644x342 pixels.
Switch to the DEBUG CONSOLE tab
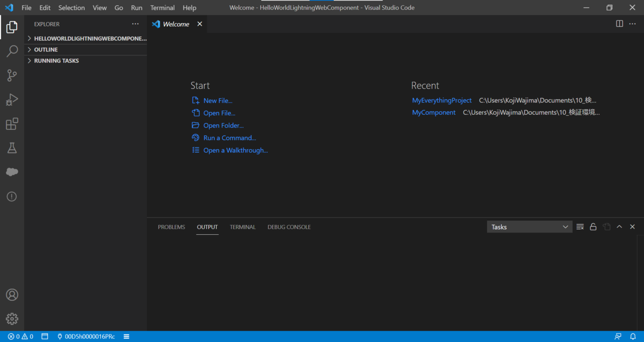(289, 227)
